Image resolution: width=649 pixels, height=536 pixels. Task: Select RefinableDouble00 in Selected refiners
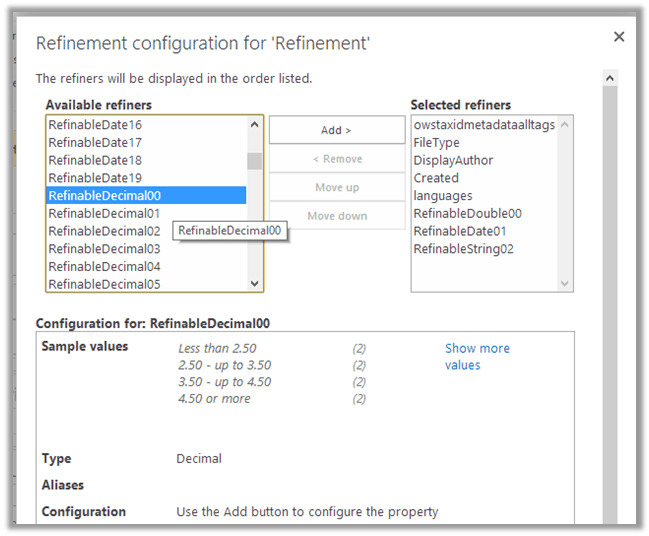pos(467,213)
